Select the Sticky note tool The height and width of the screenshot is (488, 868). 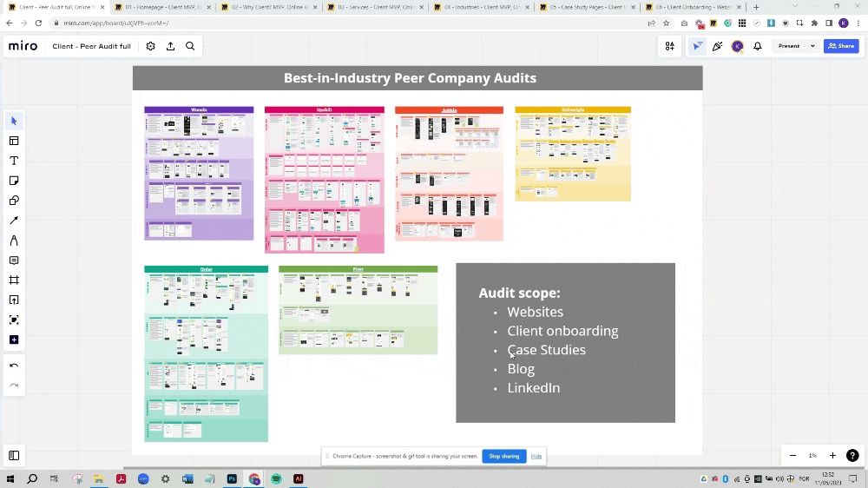point(14,181)
